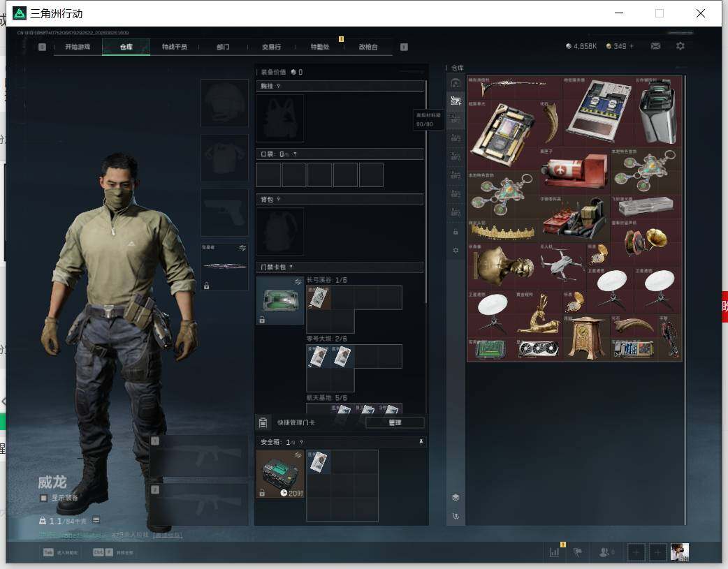The image size is (728, 569).
Task: Click the 背包 help question mark
Action: pos(278,200)
